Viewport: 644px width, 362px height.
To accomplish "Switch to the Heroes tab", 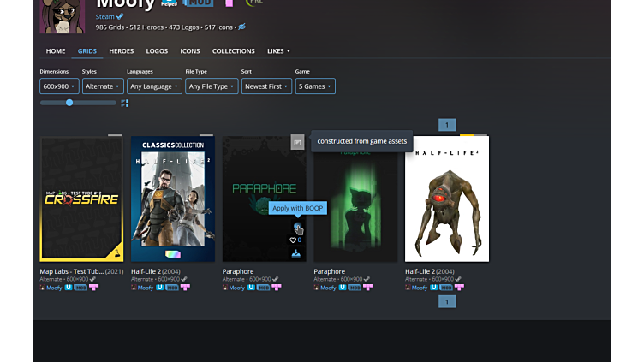I will pos(121,51).
